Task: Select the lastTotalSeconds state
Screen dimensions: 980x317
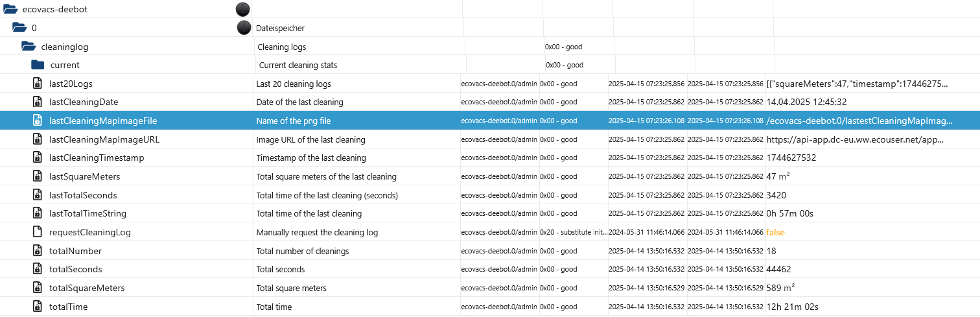Action: 83,195
